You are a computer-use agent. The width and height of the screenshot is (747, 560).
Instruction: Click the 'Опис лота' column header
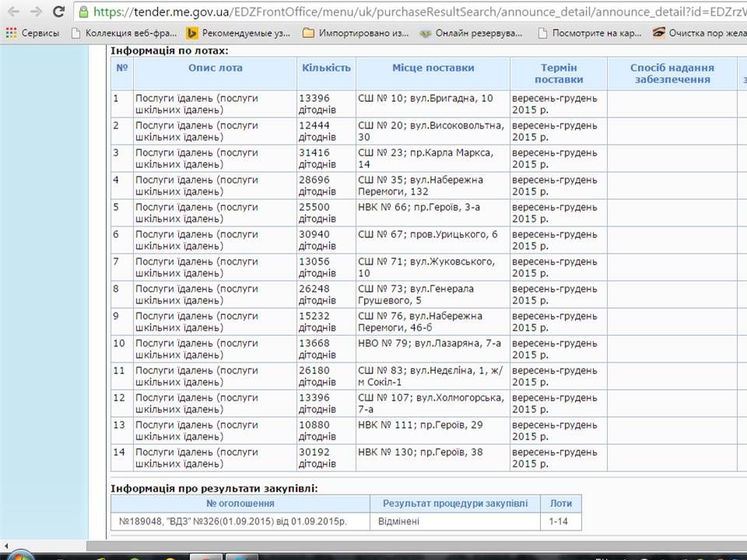tap(215, 68)
